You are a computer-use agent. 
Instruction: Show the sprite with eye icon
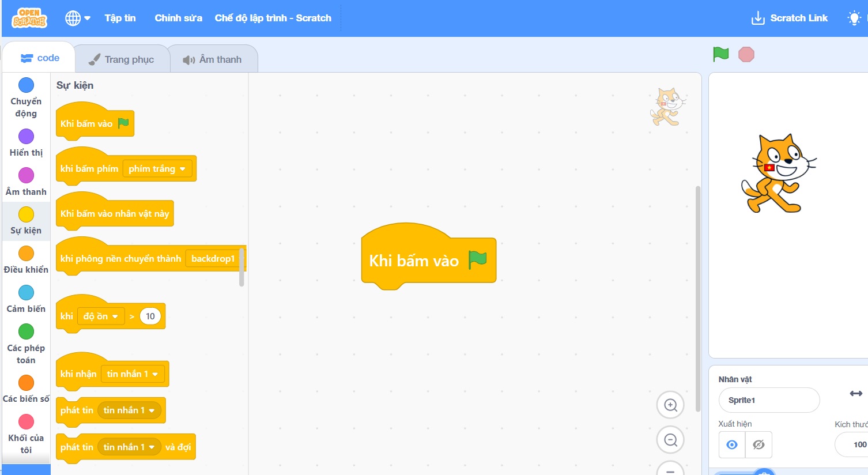(x=732, y=444)
